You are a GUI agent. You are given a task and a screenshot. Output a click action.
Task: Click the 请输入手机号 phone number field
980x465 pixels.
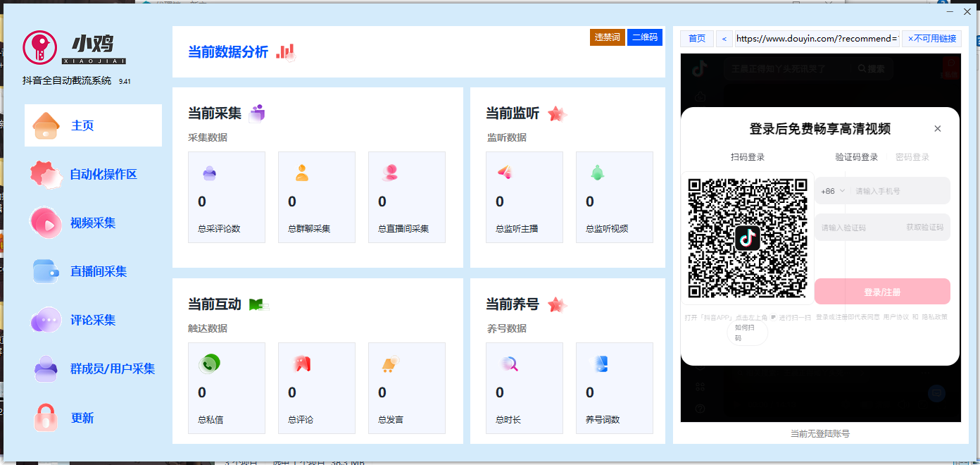(900, 191)
